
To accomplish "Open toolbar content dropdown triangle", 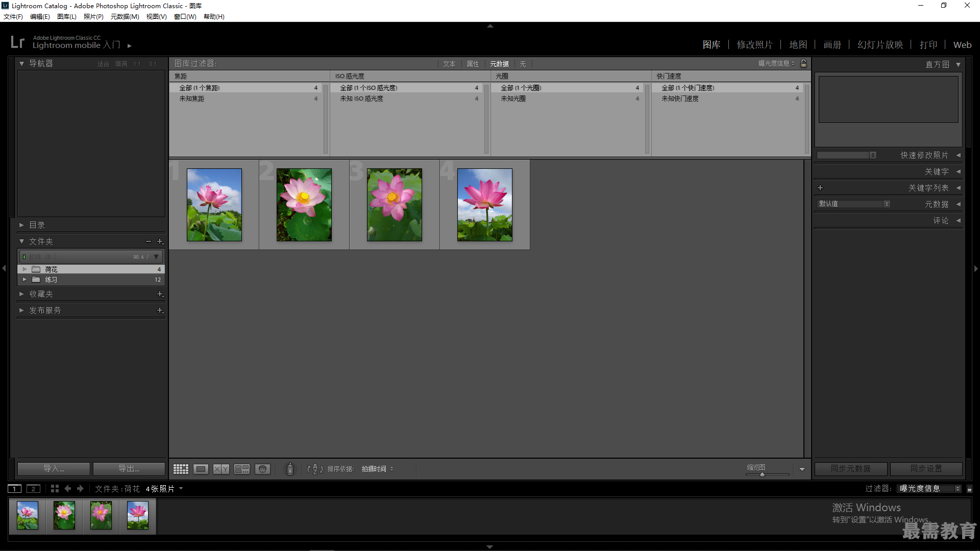I will (802, 469).
